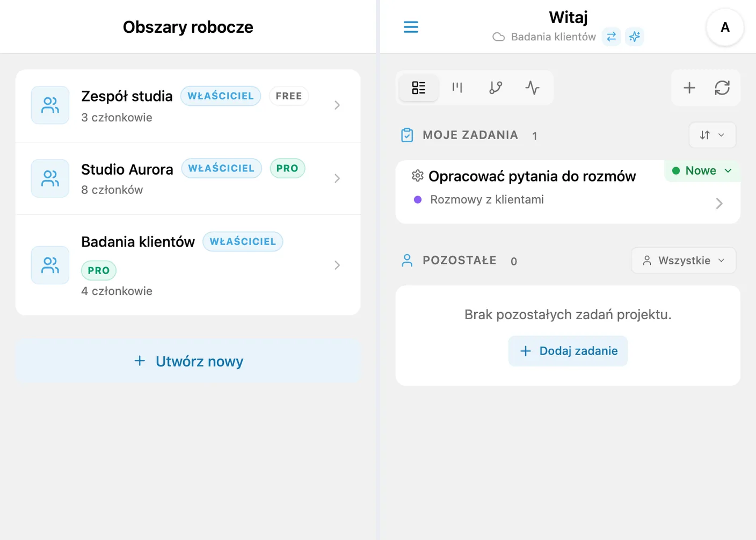Click the FREE plan badge
The height and width of the screenshot is (540, 756).
point(289,96)
